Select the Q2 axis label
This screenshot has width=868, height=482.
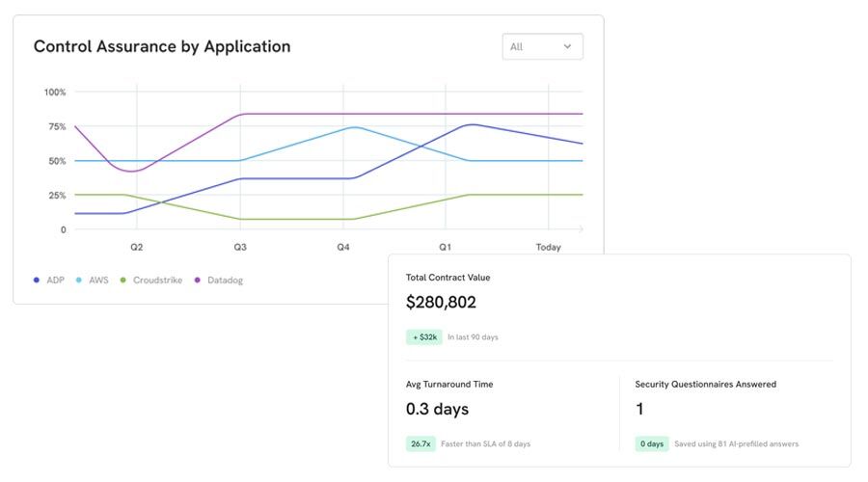tap(137, 248)
